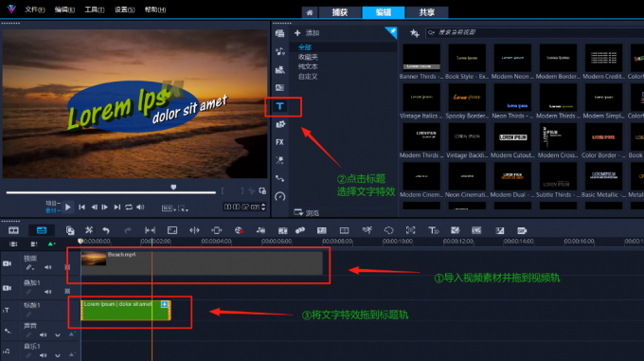Switch preview mode to 素材
Image resolution: width=644 pixels, height=361 pixels.
pos(53,210)
